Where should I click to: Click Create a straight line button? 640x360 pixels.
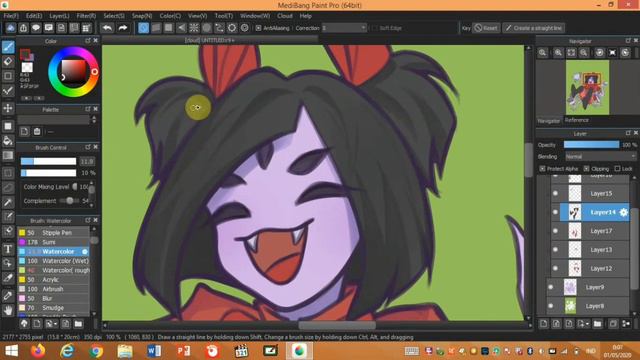[533, 28]
